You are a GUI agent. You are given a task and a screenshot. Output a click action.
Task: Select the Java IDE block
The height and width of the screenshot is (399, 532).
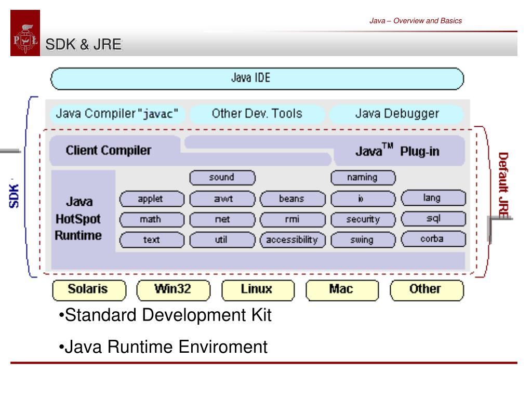257,78
